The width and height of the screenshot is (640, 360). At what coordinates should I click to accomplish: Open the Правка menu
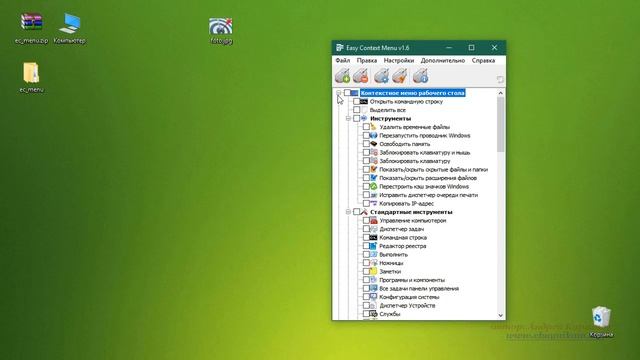point(367,60)
